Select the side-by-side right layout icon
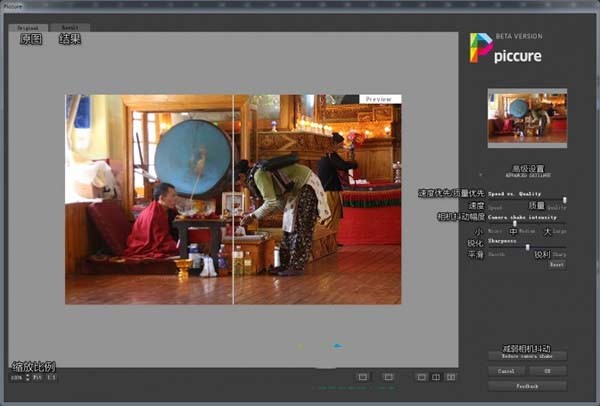The image size is (600, 406). pos(451,377)
